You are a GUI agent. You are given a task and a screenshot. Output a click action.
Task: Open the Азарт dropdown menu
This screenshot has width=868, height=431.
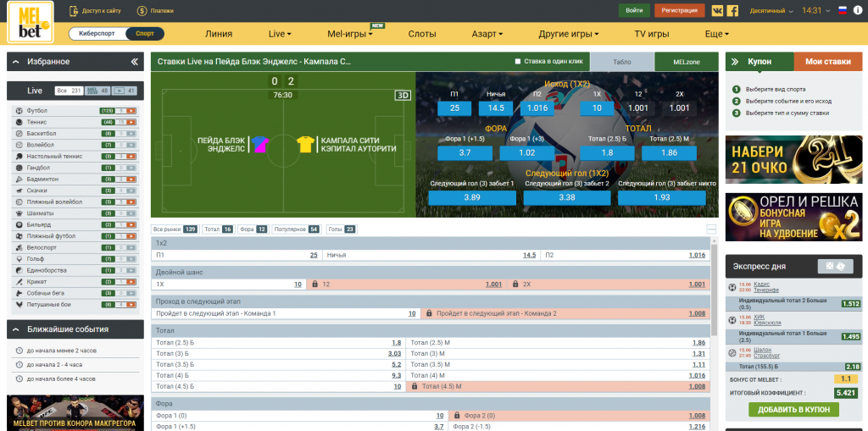[x=487, y=34]
